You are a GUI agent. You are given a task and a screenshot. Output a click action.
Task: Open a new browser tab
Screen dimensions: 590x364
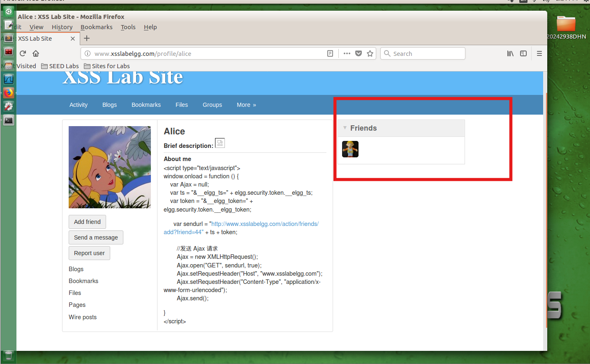(x=87, y=38)
